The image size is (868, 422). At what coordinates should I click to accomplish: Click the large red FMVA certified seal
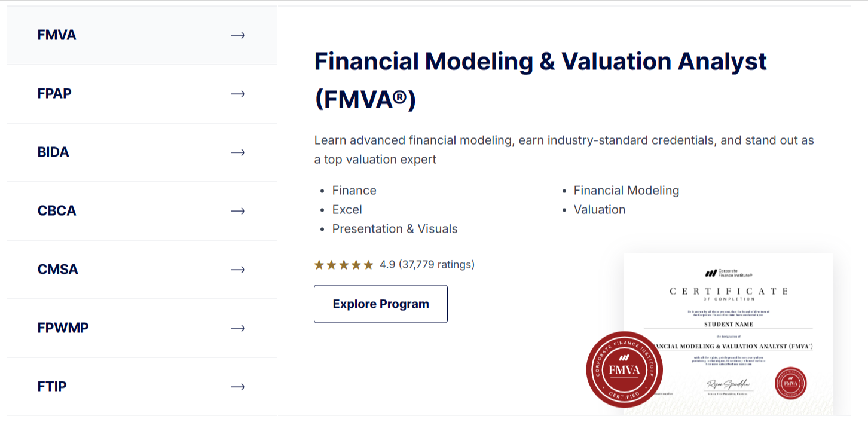(624, 369)
